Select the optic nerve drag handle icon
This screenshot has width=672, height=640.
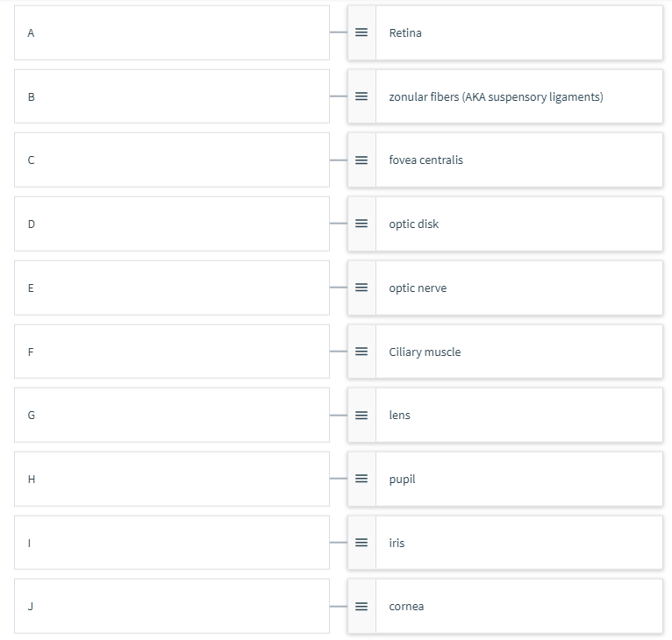point(361,288)
